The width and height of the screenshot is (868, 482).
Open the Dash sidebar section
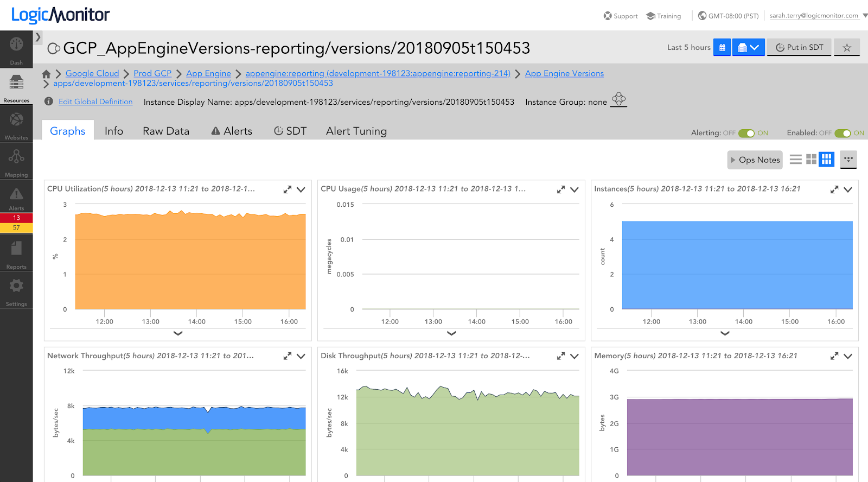(16, 49)
